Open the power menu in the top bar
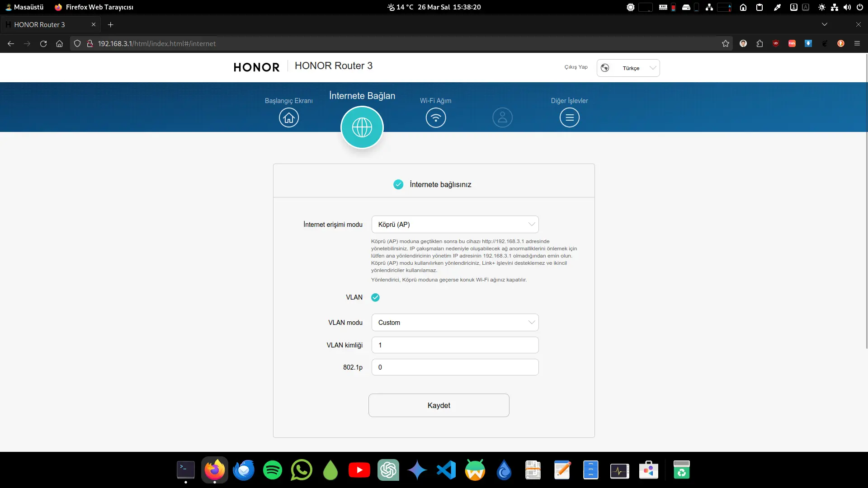 860,7
